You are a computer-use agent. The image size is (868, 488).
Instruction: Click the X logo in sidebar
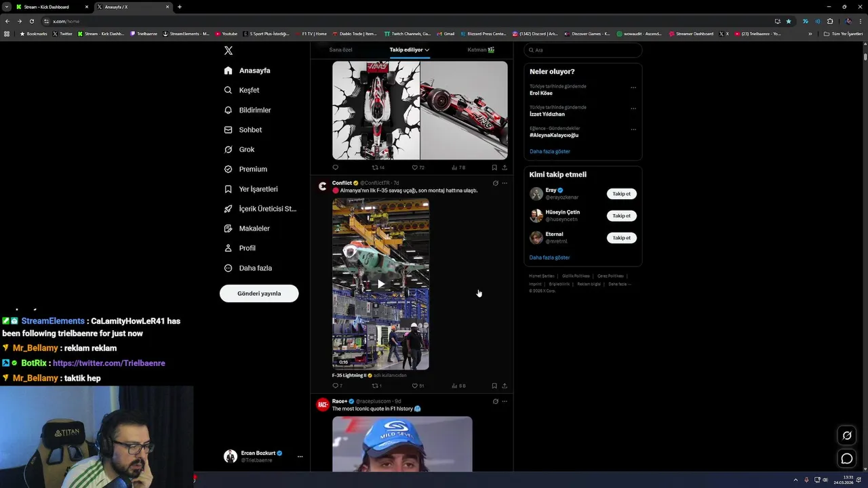[x=229, y=51]
